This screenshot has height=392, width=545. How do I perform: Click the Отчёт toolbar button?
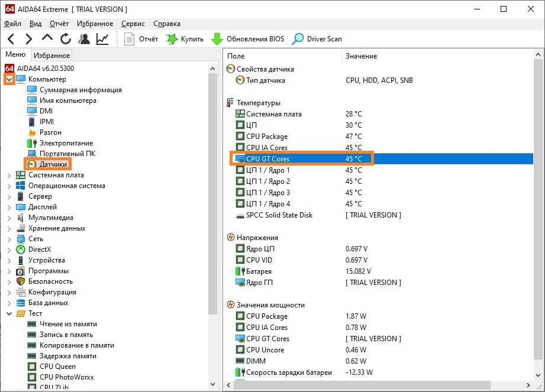tap(141, 39)
